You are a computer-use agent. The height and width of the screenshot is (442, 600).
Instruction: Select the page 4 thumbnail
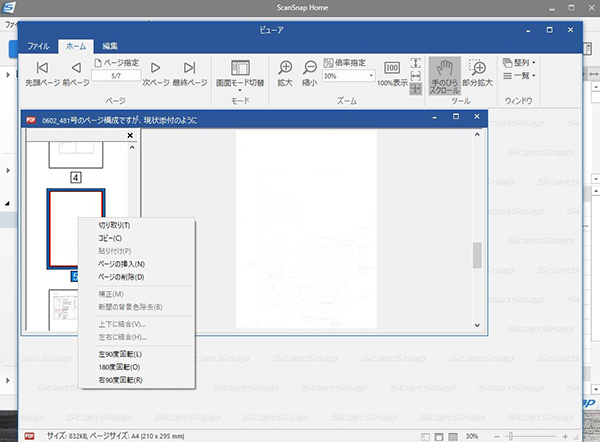[77, 154]
